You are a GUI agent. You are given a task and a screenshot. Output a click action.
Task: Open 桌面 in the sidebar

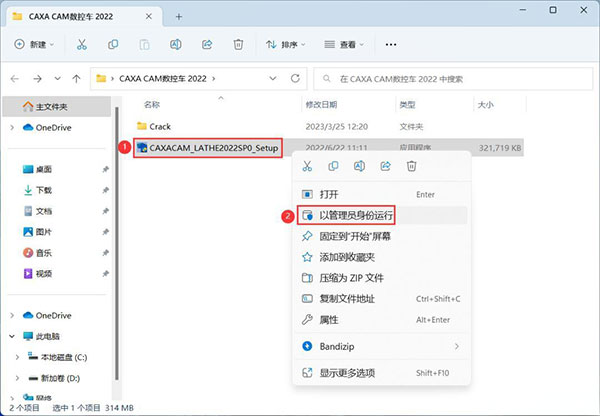[44, 169]
